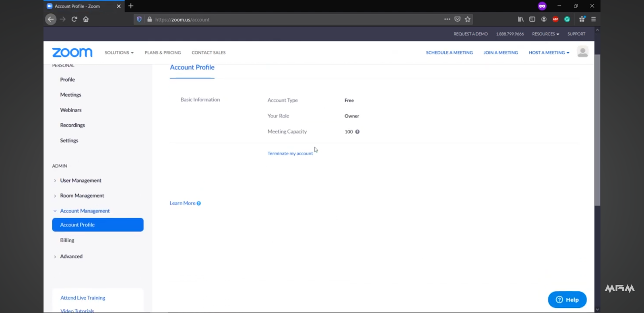Open the What's New gift icon
Viewport: 644px width, 313px height.
[582, 19]
